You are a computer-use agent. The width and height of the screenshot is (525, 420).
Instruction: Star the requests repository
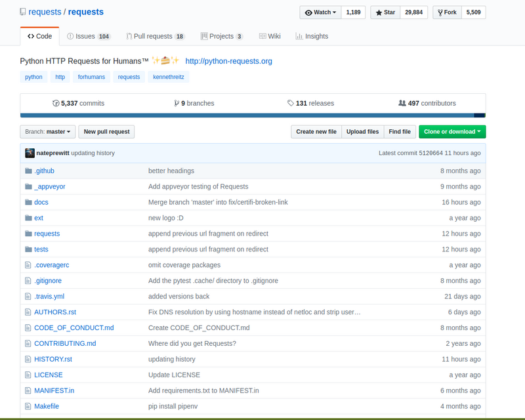pyautogui.click(x=385, y=12)
